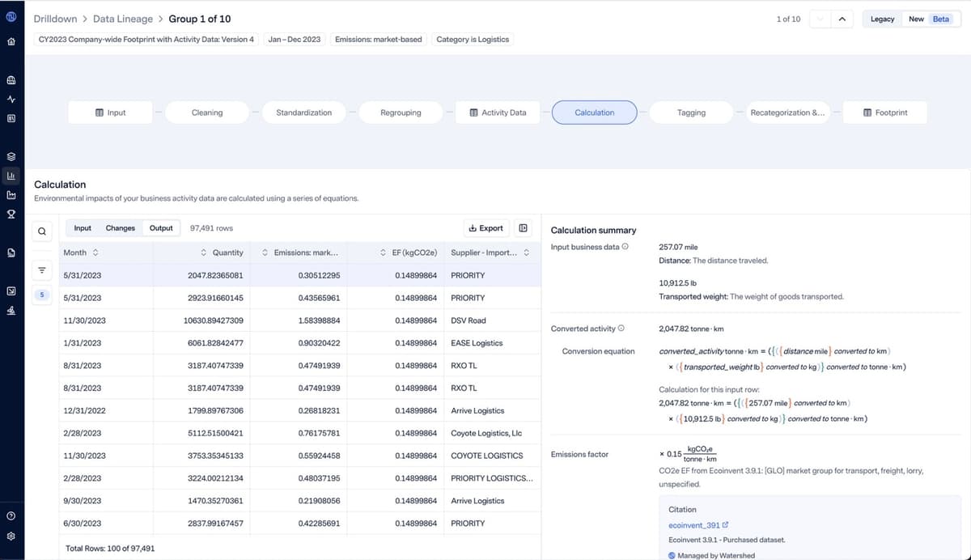This screenshot has width=971, height=560.
Task: Select the Changes table view tab
Action: click(121, 228)
